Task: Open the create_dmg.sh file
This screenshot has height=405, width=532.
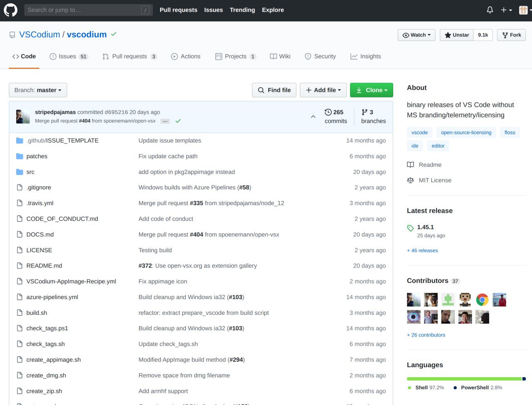Action: pos(46,376)
